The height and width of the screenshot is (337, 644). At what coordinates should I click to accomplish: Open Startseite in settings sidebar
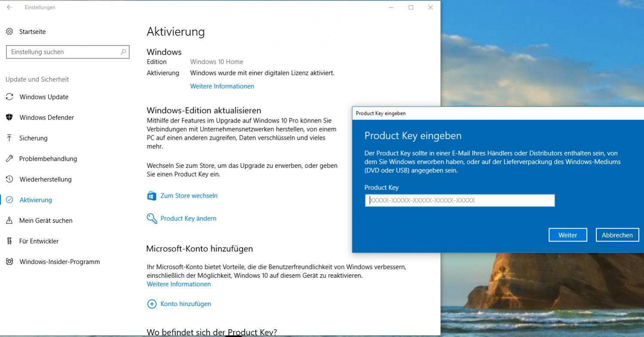click(x=32, y=31)
